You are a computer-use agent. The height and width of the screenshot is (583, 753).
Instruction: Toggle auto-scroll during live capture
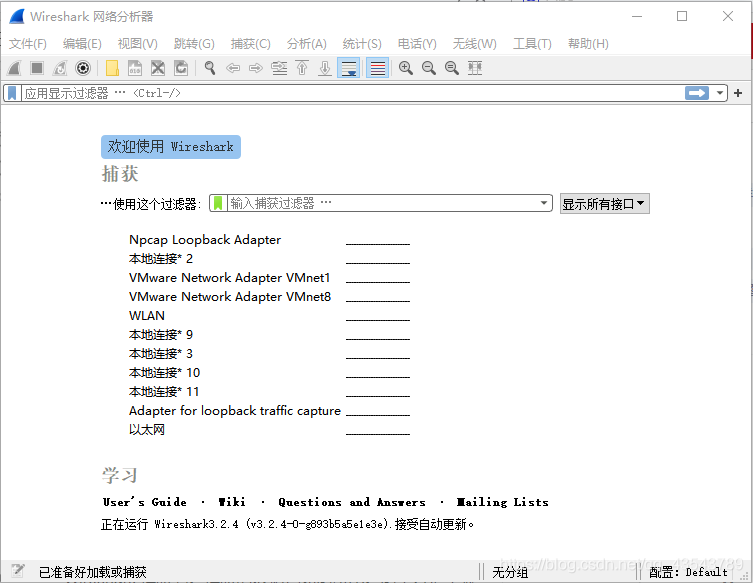point(349,68)
